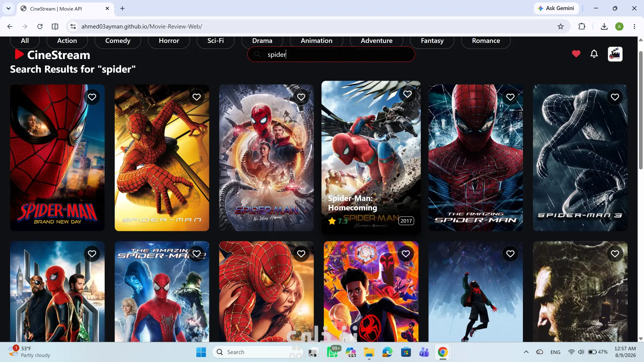The width and height of the screenshot is (644, 362).
Task: Show hidden system tray icons chevron
Action: pyautogui.click(x=526, y=352)
